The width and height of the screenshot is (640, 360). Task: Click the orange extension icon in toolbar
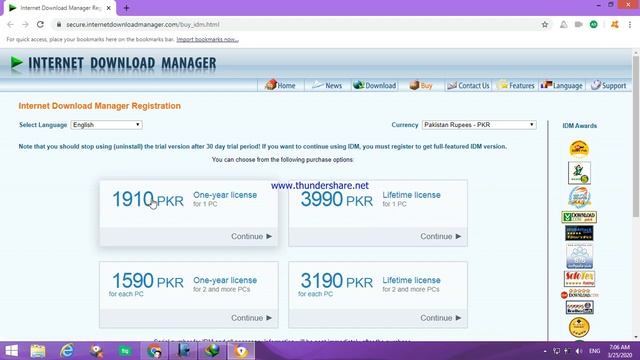[614, 24]
